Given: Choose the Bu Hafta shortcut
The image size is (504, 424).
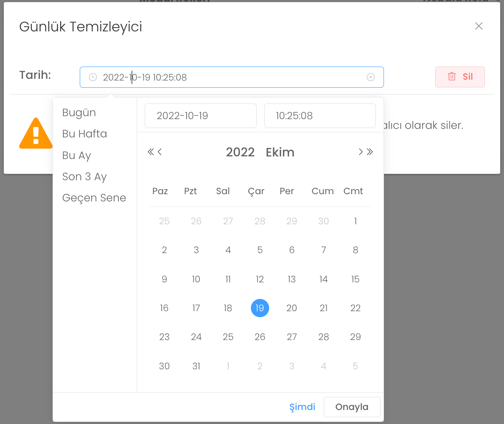Looking at the screenshot, I should 84,134.
